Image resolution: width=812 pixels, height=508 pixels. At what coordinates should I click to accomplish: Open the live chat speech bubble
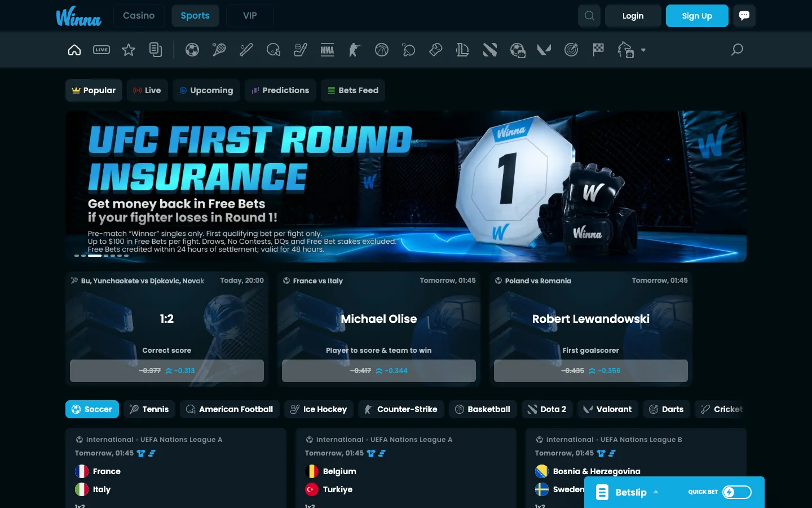744,16
